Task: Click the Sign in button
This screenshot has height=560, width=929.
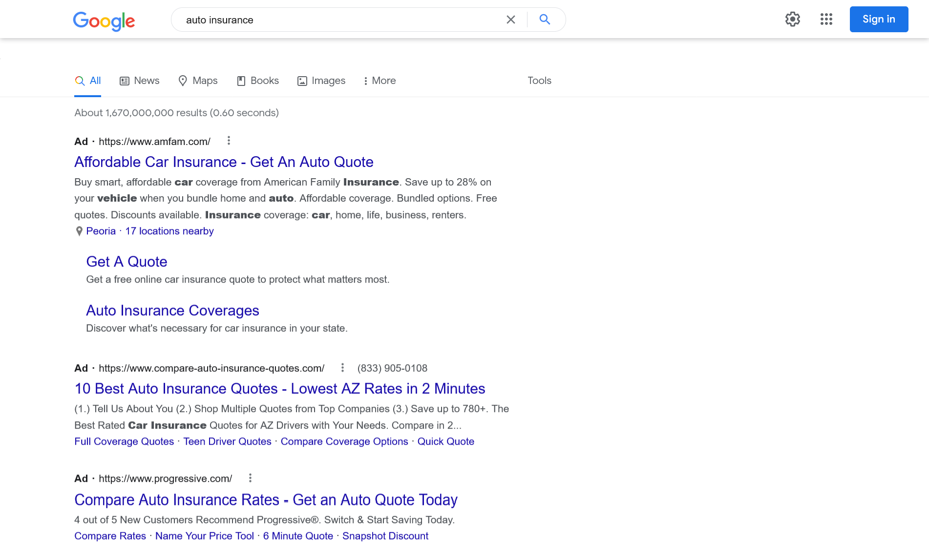Action: click(x=878, y=19)
